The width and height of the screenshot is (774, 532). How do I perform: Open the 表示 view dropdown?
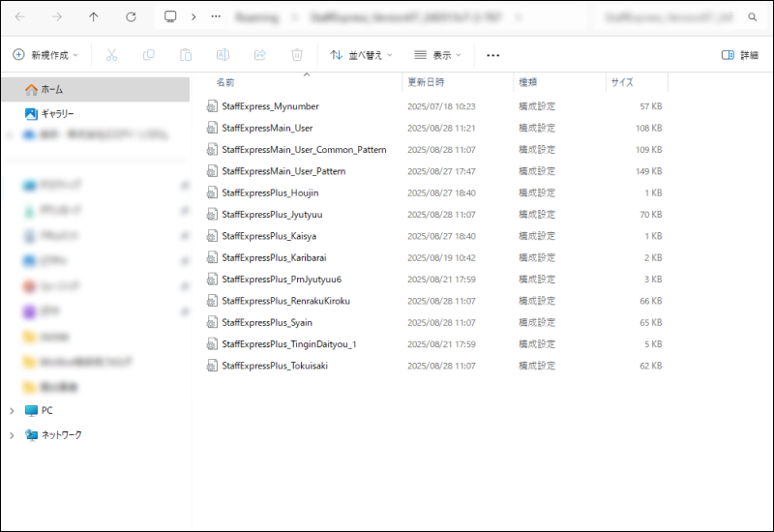coord(437,55)
